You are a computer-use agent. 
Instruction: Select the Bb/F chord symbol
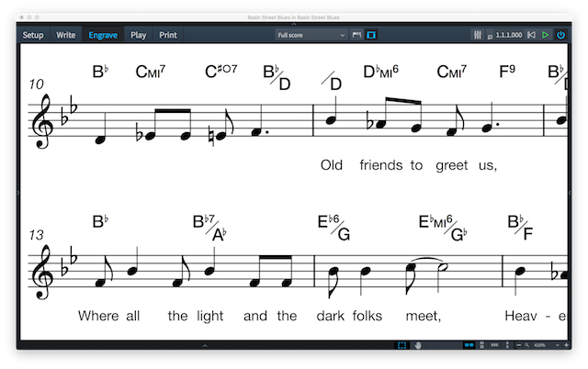pyautogui.click(x=520, y=228)
